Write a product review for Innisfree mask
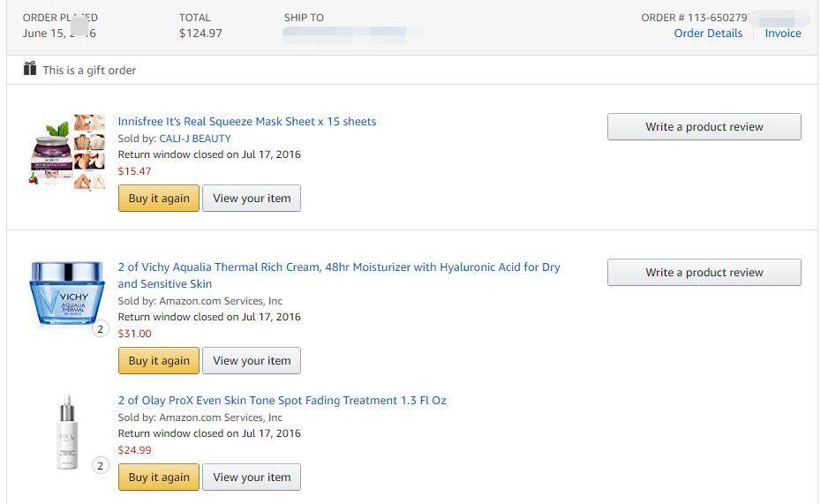This screenshot has height=504, width=821. pos(704,127)
